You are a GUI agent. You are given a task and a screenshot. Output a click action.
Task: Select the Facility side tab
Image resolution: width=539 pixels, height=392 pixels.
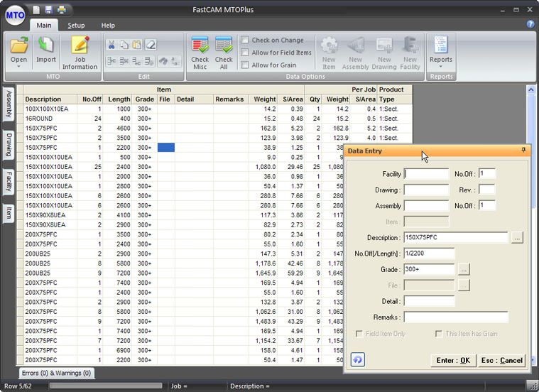(9, 182)
